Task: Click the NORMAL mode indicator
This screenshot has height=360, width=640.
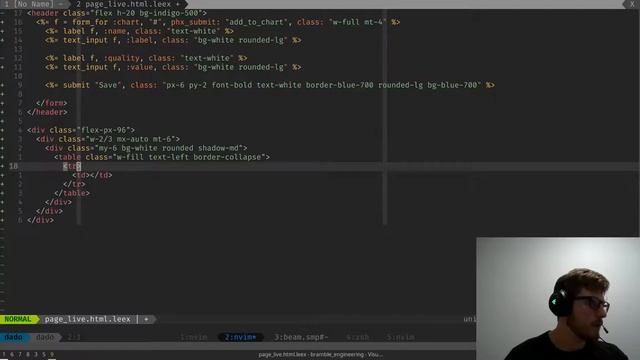Action: [18, 319]
